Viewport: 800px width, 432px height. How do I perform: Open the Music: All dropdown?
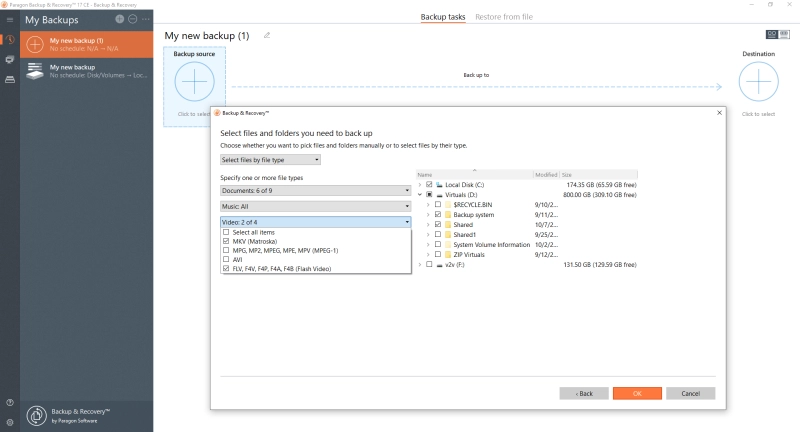pos(316,207)
